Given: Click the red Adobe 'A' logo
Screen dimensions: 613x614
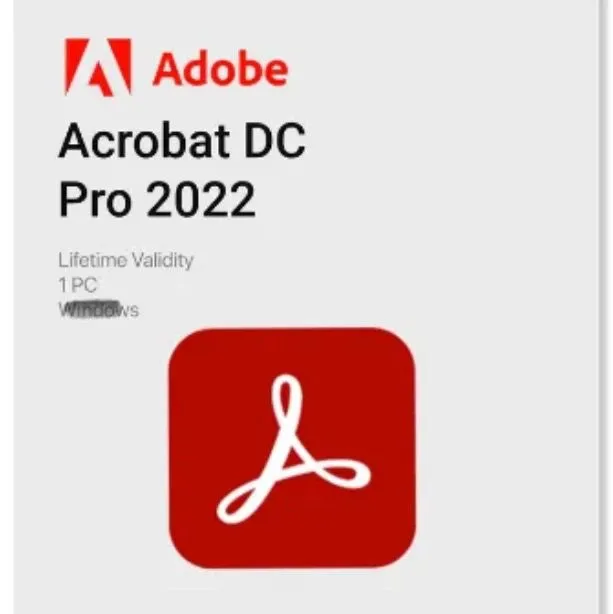Looking at the screenshot, I should coord(98,67).
